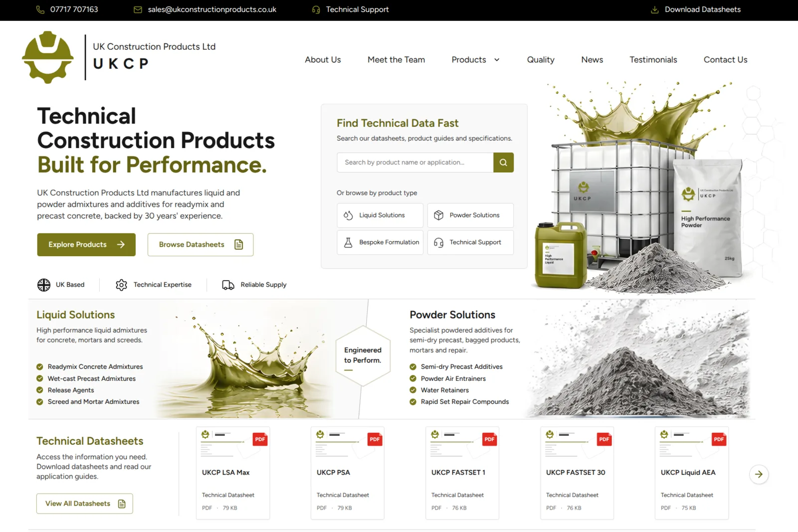
Task: Click the next arrow in datasheets carousel
Action: tap(759, 474)
